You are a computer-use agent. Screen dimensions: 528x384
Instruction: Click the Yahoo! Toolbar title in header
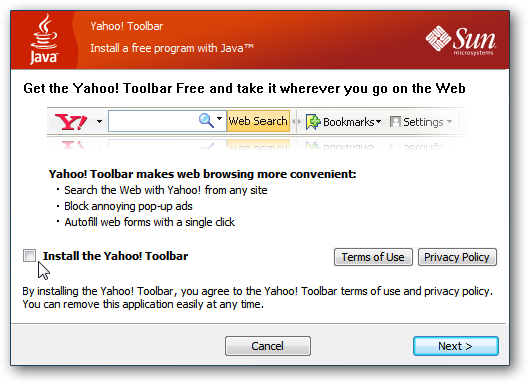point(127,26)
